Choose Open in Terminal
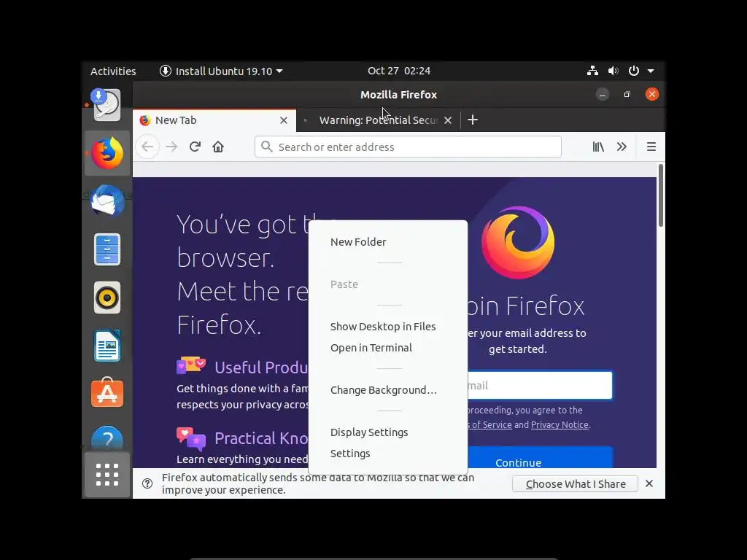Image resolution: width=747 pixels, height=560 pixels. [371, 348]
